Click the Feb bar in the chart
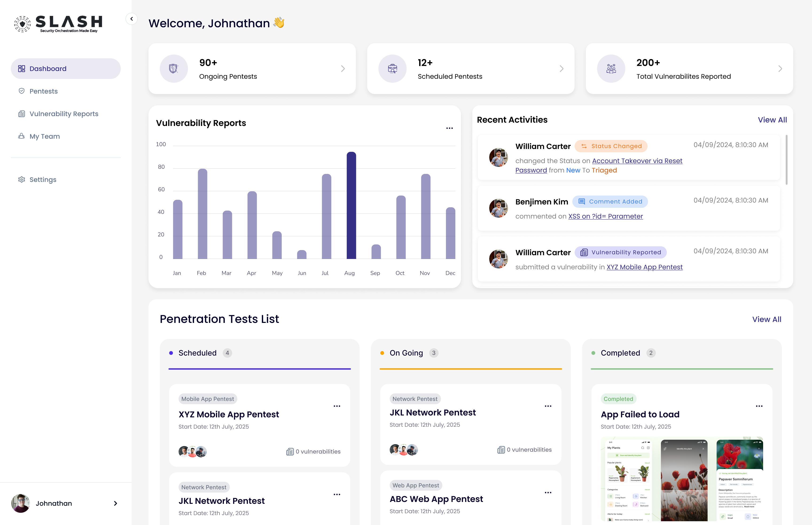 (x=202, y=214)
